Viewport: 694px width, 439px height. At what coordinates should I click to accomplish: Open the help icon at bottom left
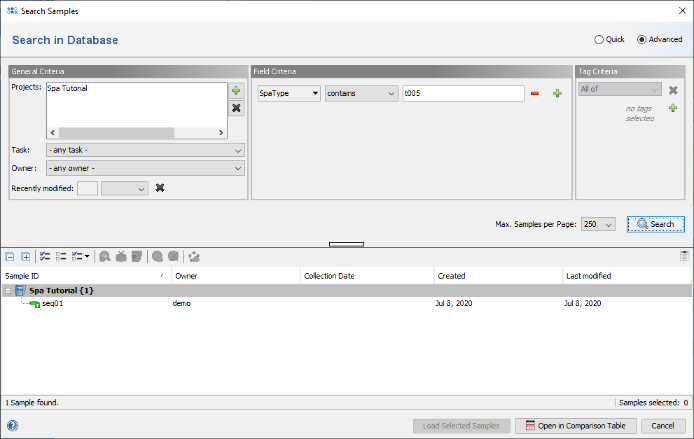click(x=12, y=425)
